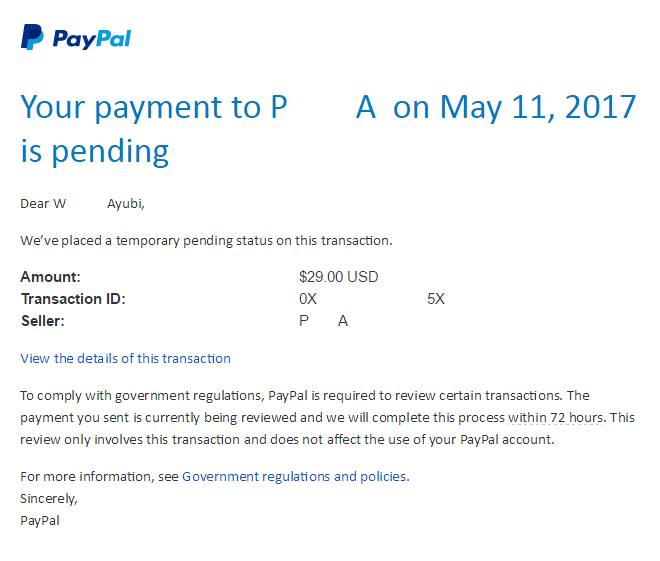Click the 'PayPal' signature at the bottom
This screenshot has height=561, width=660.
pyautogui.click(x=40, y=519)
